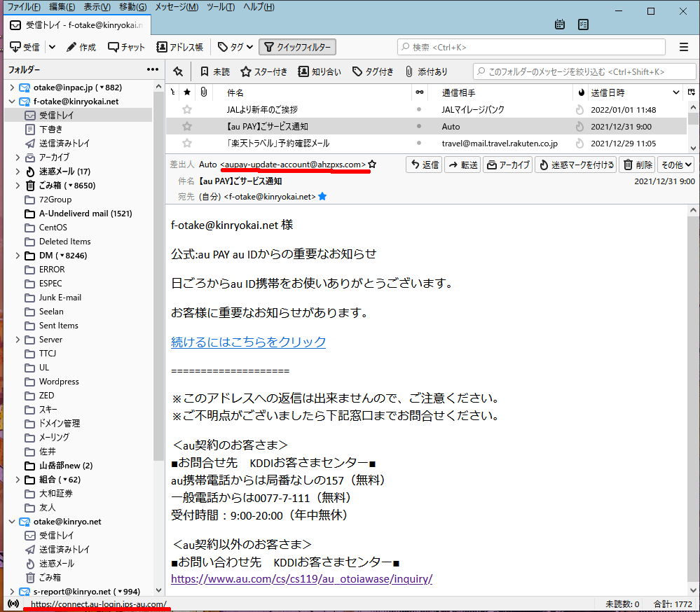700x612 pixels.
Task: Click the 削除 delete button
Action: tap(637, 165)
